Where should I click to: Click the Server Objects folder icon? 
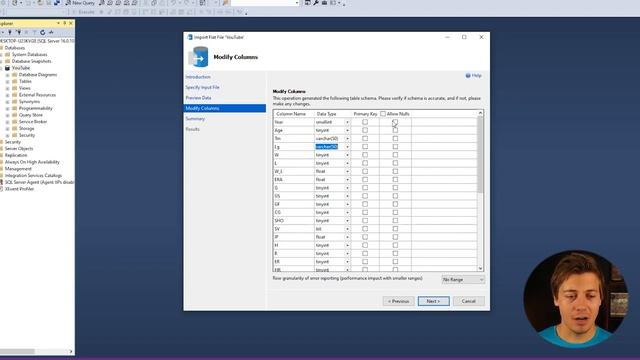tap(1, 149)
